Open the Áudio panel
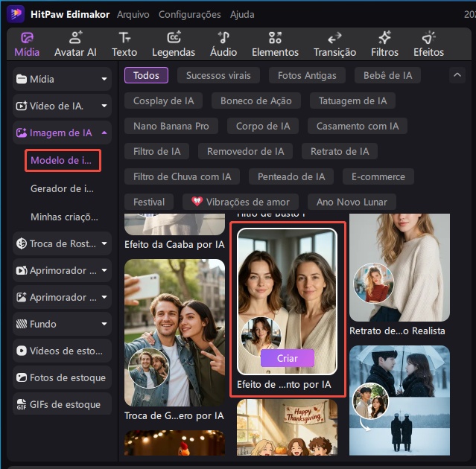The height and width of the screenshot is (469, 476). tap(223, 44)
